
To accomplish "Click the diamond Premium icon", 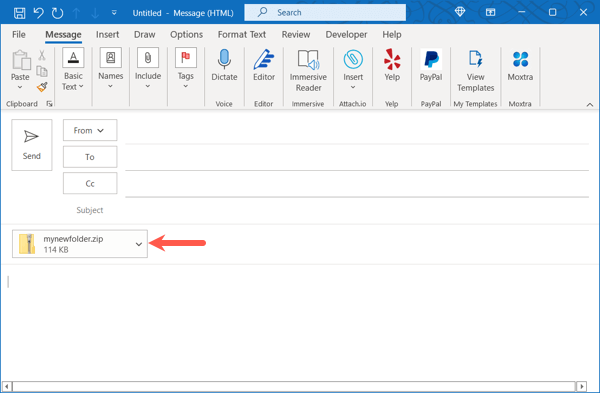I will (x=460, y=12).
